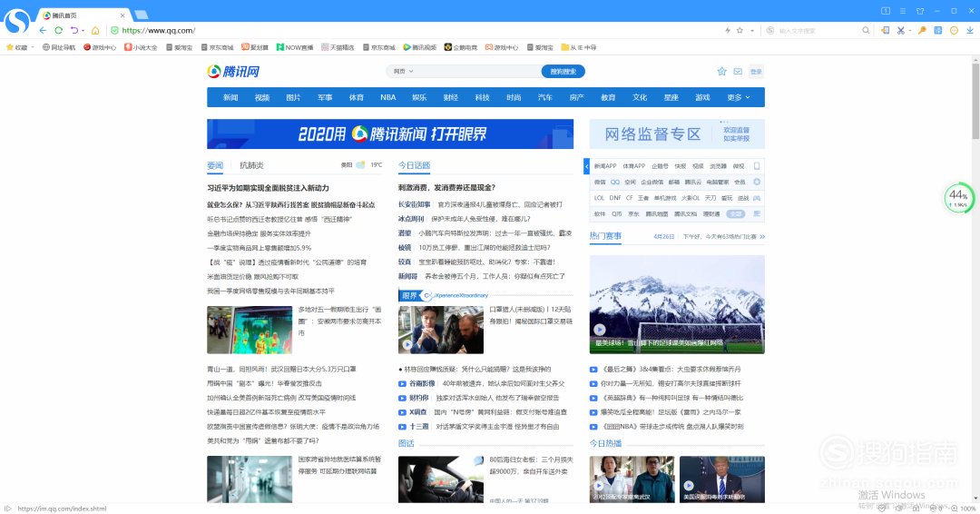Screen dimensions: 980x514
Task: Click the blue translate icon in toolbar
Action: 938,30
